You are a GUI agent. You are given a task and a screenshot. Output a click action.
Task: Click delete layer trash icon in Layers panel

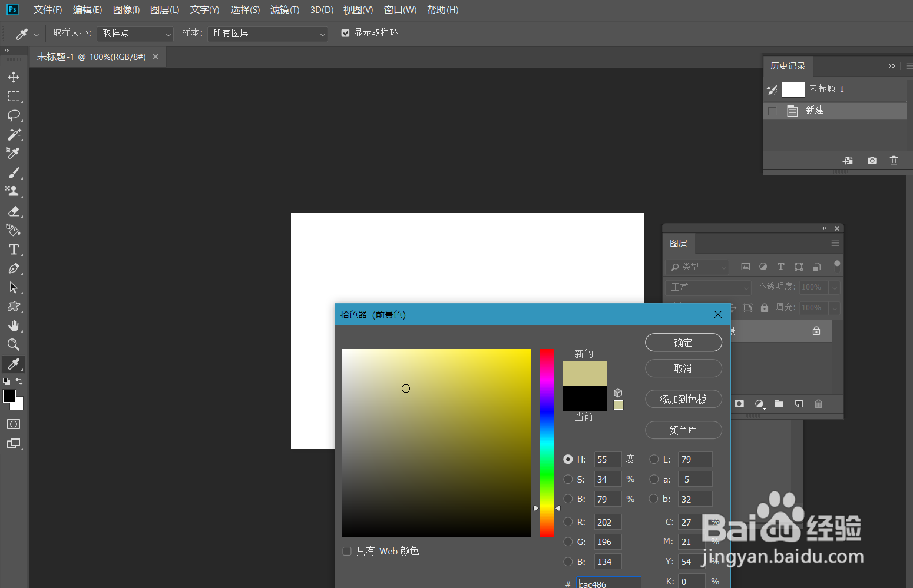click(x=818, y=404)
